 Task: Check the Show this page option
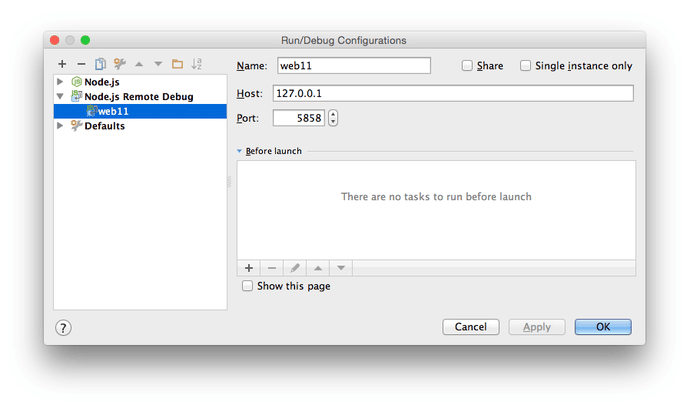(x=247, y=286)
